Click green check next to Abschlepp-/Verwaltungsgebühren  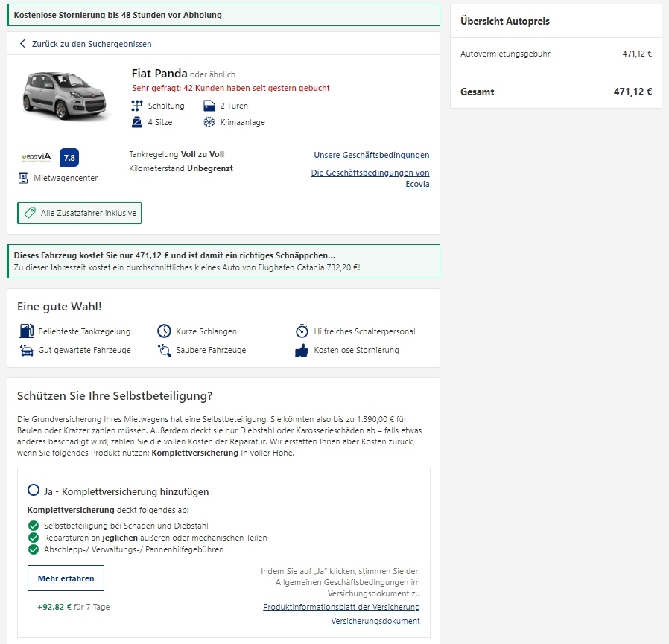pyautogui.click(x=34, y=549)
